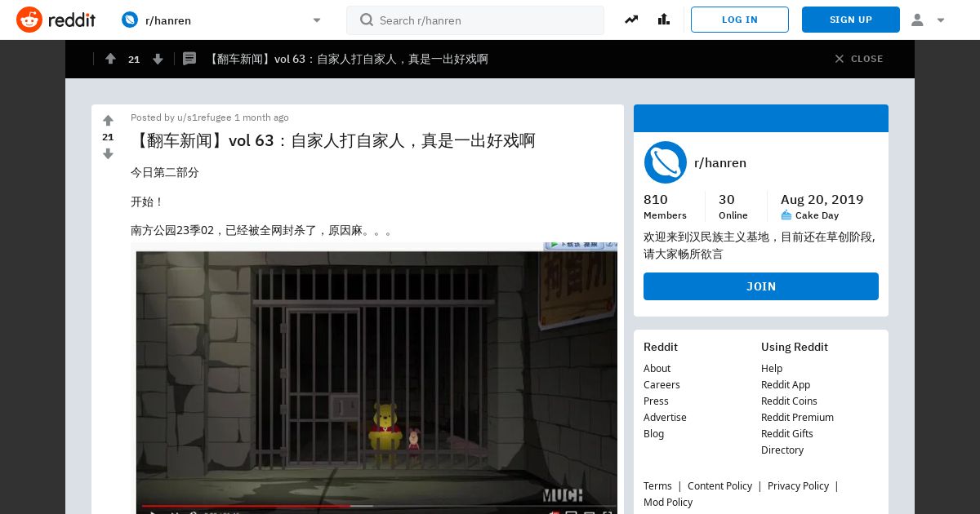Open the Terms link
The height and width of the screenshot is (514, 980).
657,486
